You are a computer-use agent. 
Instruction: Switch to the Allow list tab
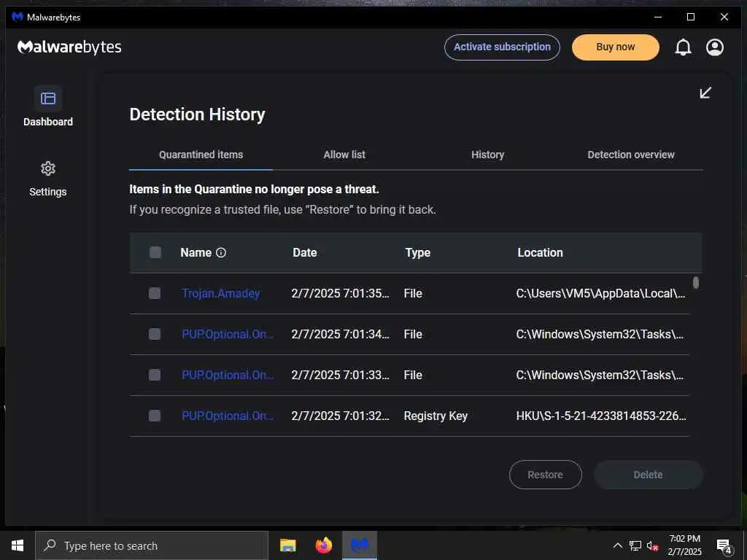click(344, 155)
